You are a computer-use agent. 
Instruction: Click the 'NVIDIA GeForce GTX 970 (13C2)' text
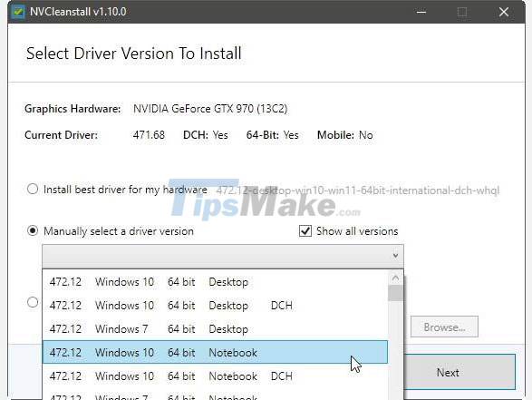coord(210,109)
